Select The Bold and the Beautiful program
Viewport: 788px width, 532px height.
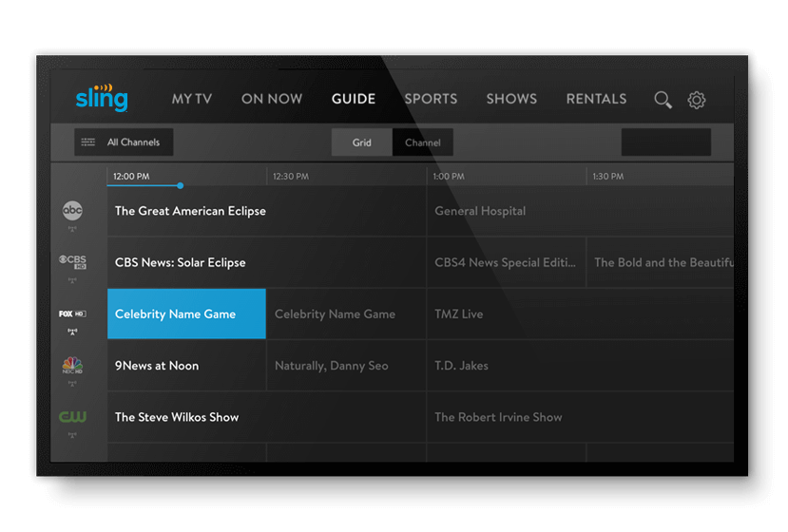point(661,262)
